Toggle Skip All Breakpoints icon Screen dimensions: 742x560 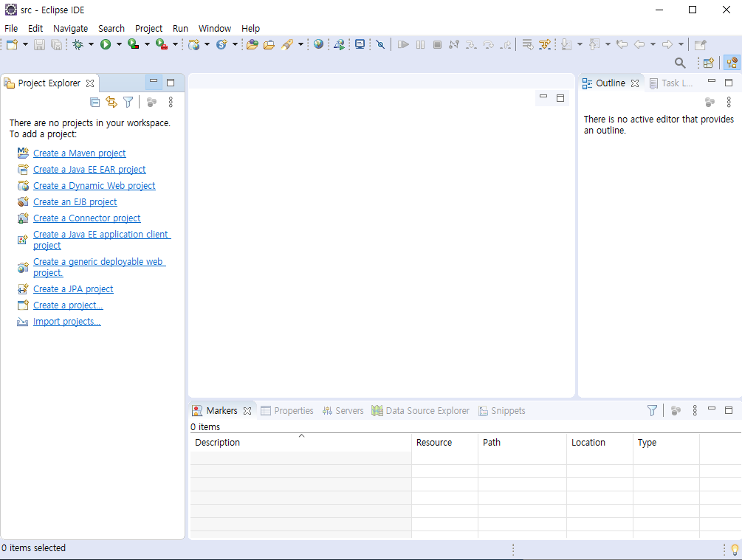[380, 44]
